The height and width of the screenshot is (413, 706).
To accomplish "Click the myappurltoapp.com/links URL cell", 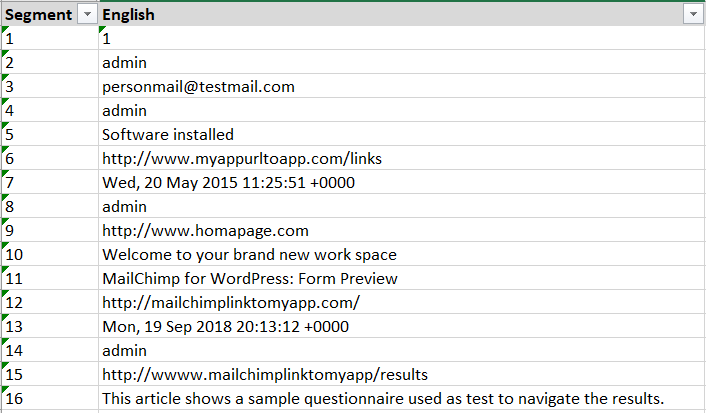I will tap(242, 159).
